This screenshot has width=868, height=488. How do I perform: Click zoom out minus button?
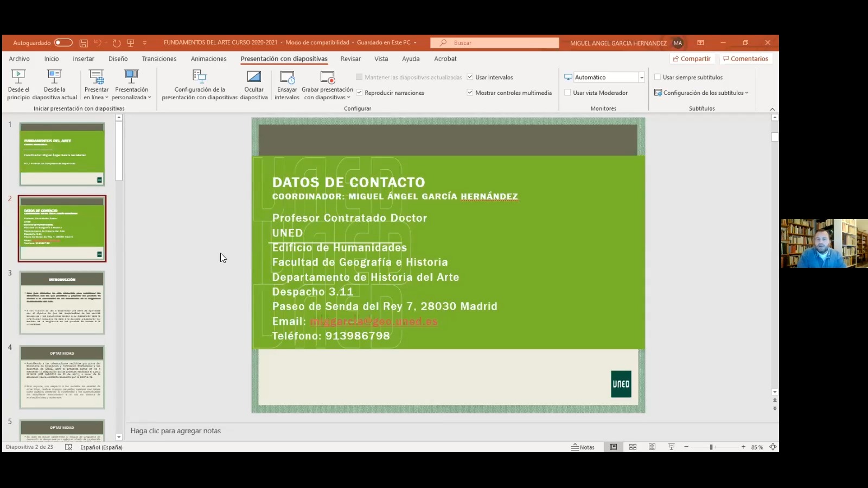click(686, 447)
